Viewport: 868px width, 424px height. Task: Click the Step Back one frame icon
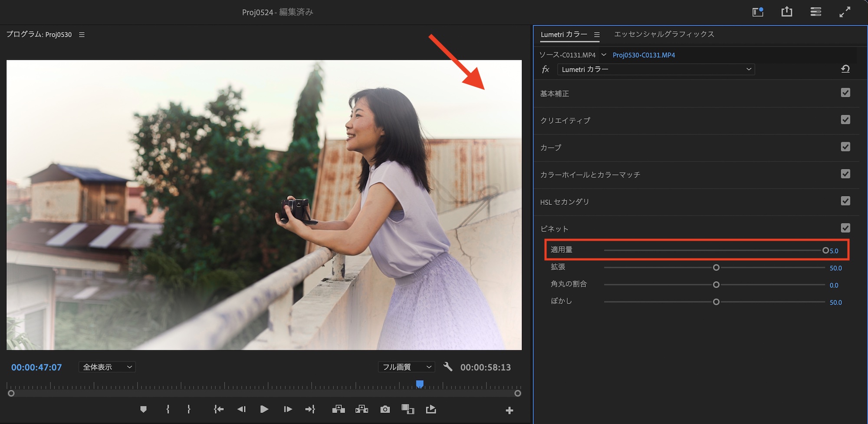pos(241,409)
